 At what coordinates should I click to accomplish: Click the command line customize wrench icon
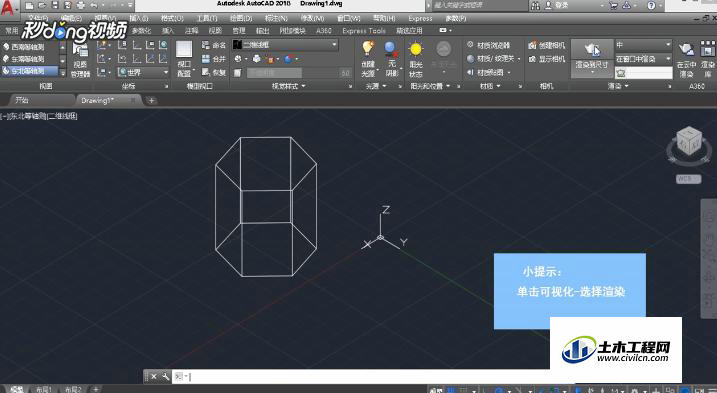[x=165, y=377]
